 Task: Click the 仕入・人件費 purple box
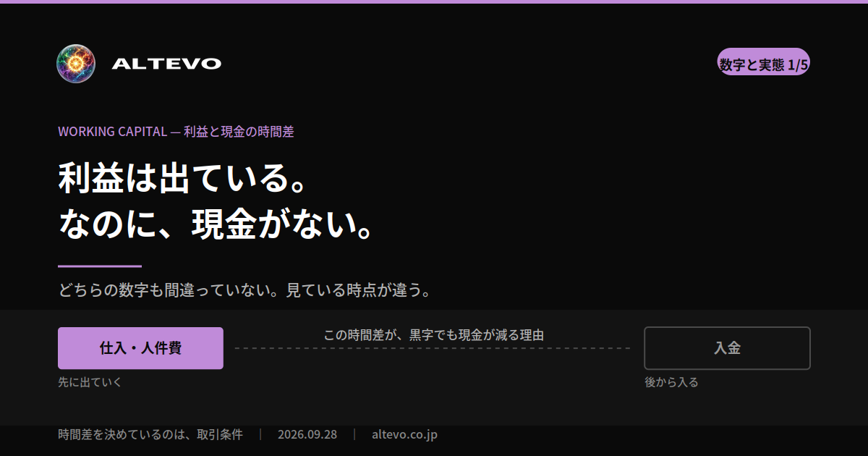pos(140,348)
